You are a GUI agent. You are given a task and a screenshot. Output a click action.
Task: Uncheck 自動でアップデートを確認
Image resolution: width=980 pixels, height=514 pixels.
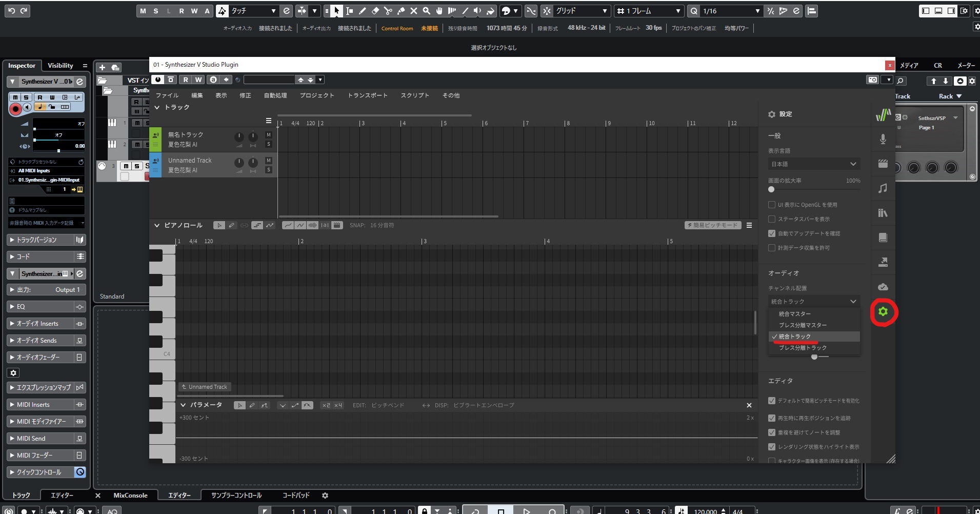coord(772,233)
